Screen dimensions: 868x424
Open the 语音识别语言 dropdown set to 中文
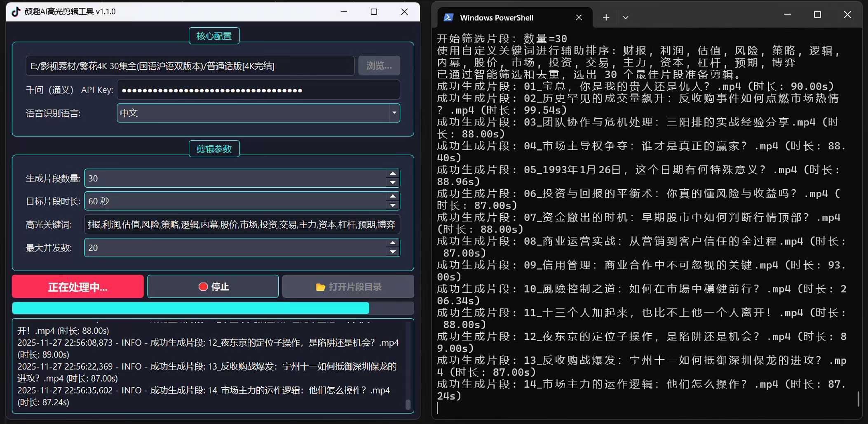[x=258, y=113]
